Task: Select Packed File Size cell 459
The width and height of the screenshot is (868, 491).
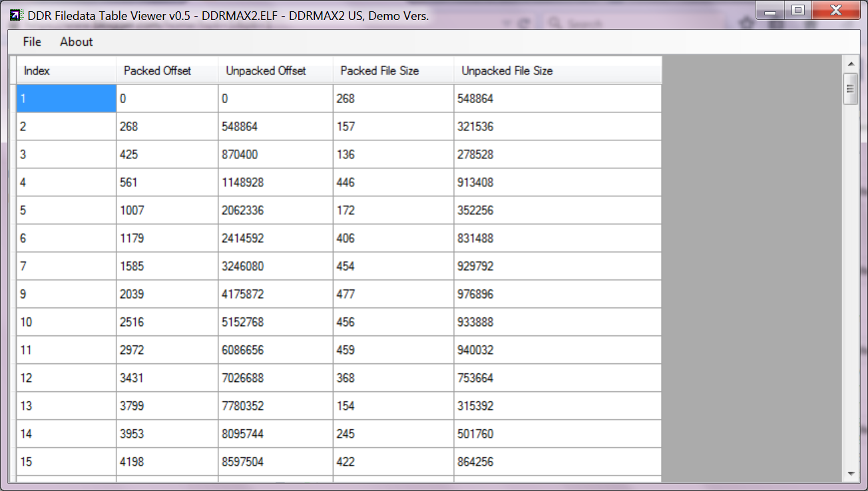Action: click(x=394, y=350)
